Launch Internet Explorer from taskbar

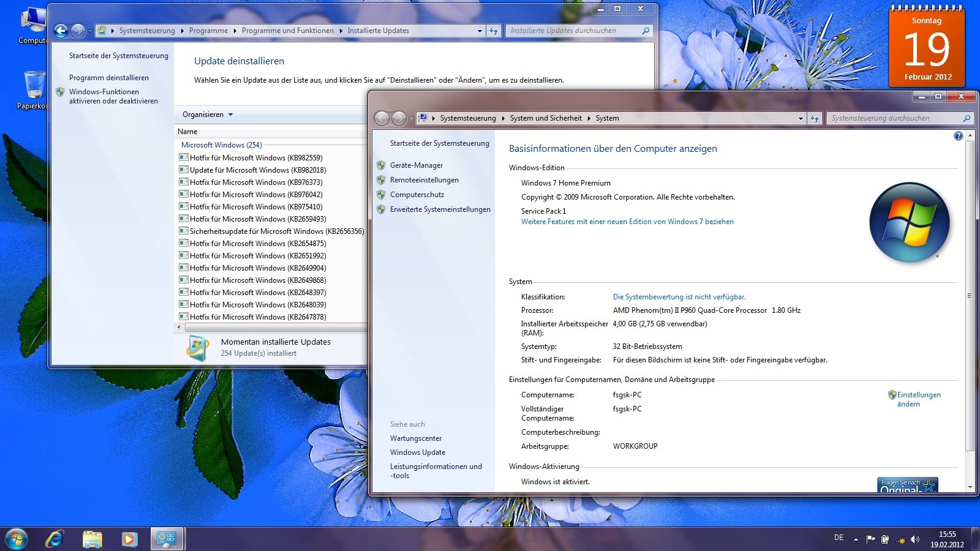pyautogui.click(x=55, y=539)
